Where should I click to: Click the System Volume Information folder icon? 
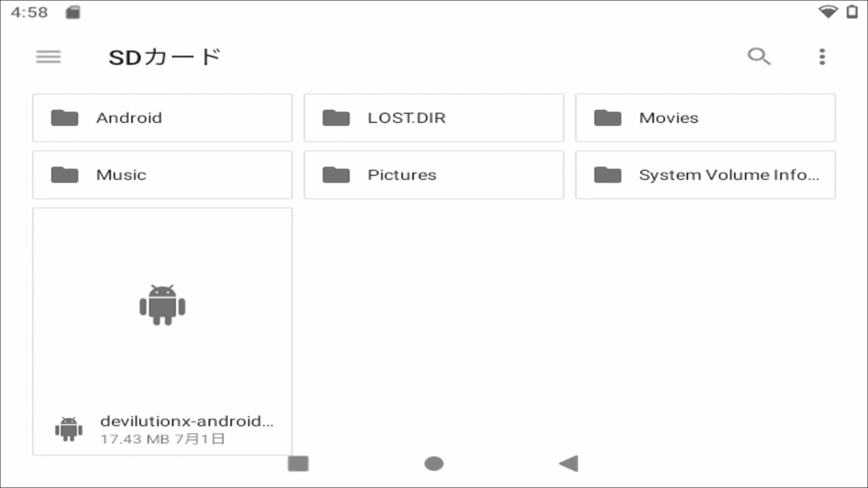click(608, 175)
